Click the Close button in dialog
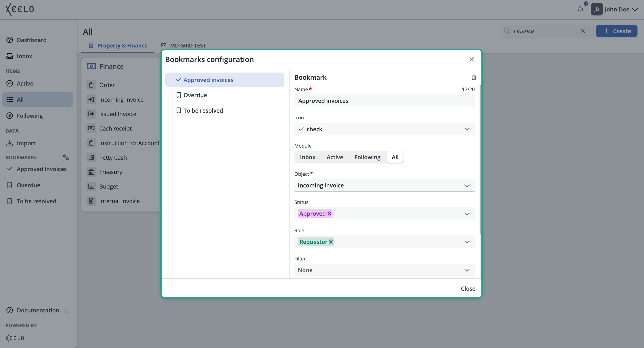Screen dimensions: 644x348 pyautogui.click(x=468, y=288)
